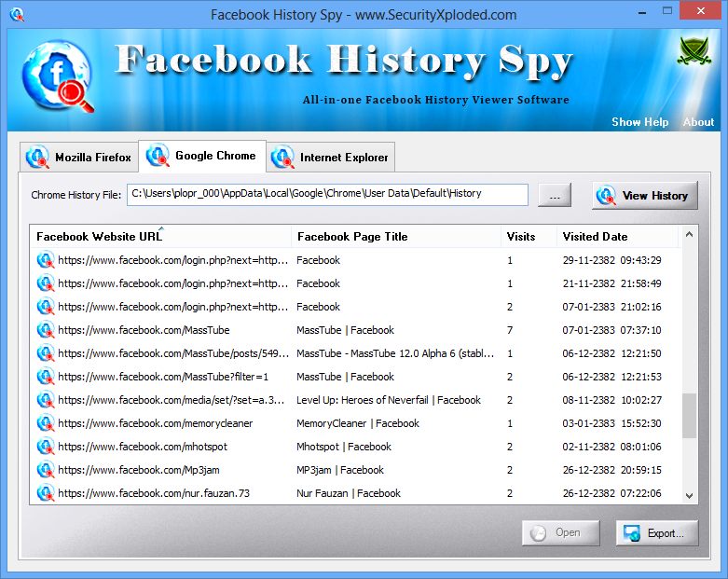The width and height of the screenshot is (728, 579).
Task: Select the Google Chrome tab
Action: pyautogui.click(x=202, y=156)
